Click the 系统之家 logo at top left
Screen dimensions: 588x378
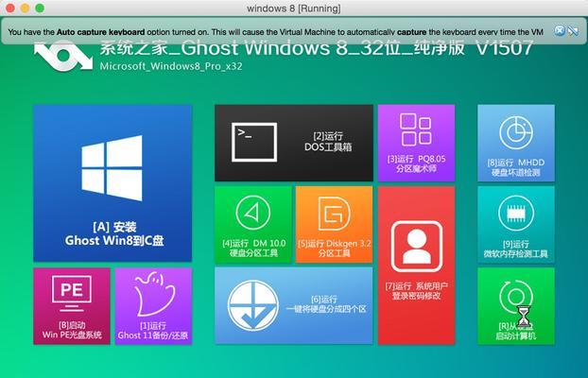(x=63, y=55)
